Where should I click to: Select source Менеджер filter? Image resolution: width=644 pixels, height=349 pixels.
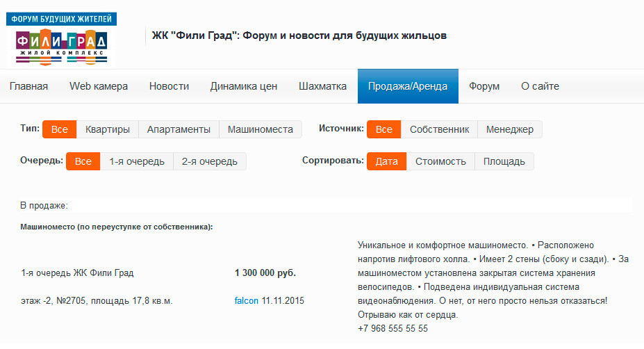coord(509,129)
